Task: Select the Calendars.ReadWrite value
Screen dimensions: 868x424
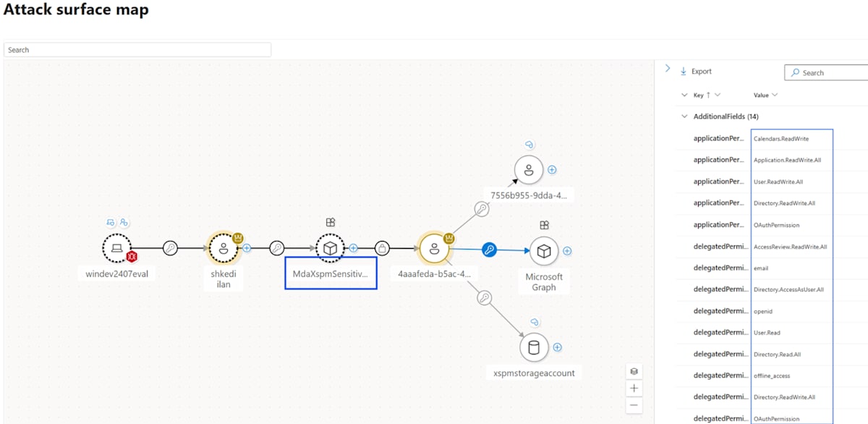Action: 781,138
